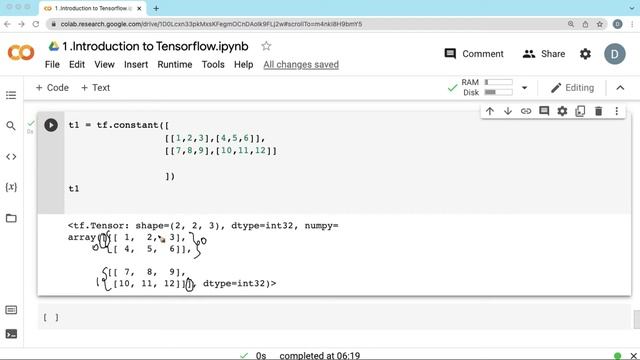Run the t1 tf.constant code cell
The width and height of the screenshot is (640, 360).
[51, 125]
